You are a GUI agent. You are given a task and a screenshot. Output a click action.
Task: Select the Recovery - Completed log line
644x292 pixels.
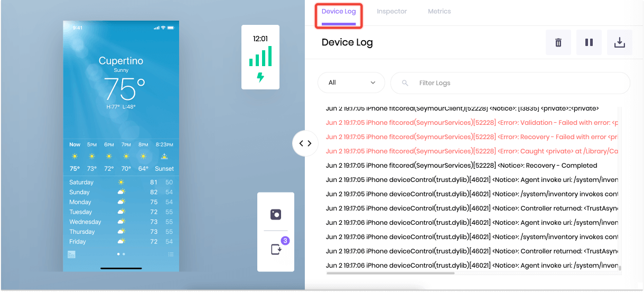coord(461,166)
